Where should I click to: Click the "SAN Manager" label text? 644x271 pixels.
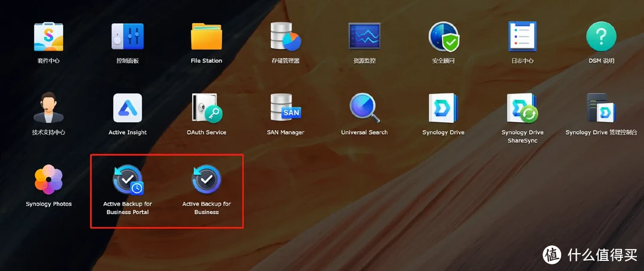pos(286,132)
